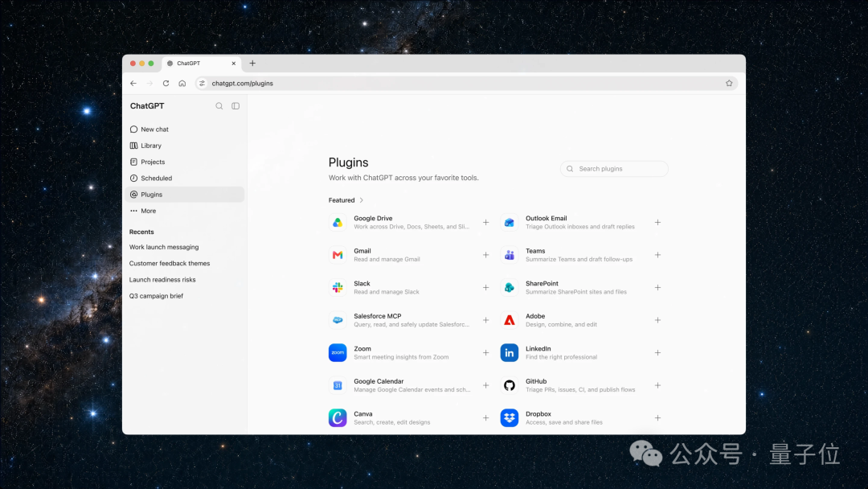Bookmark page with the star icon
The image size is (868, 489).
pyautogui.click(x=729, y=84)
